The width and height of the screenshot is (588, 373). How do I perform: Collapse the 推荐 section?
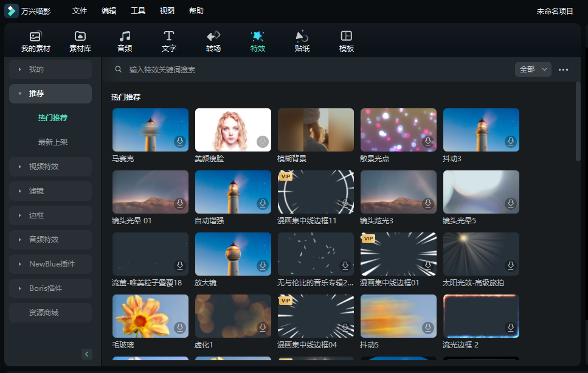coord(50,93)
